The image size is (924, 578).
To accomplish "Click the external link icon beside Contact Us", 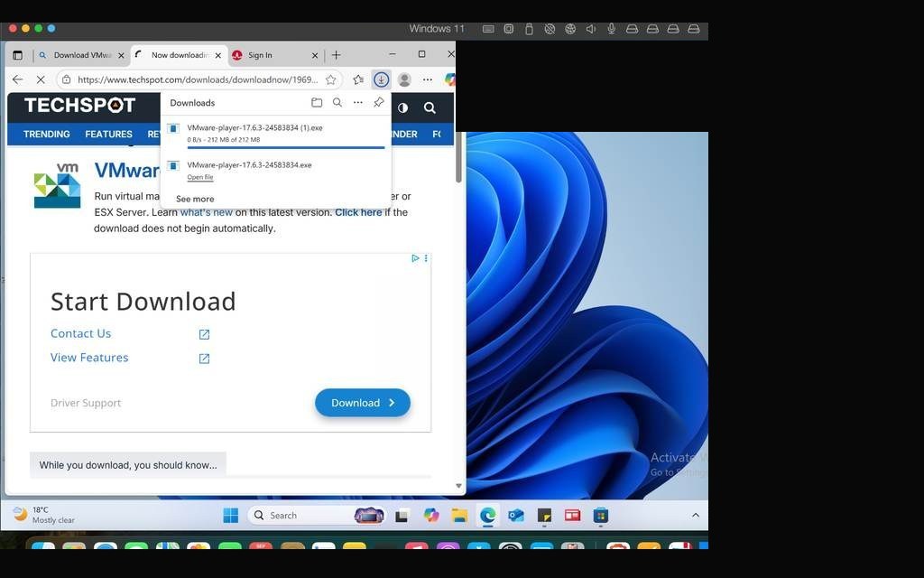I will 205,334.
